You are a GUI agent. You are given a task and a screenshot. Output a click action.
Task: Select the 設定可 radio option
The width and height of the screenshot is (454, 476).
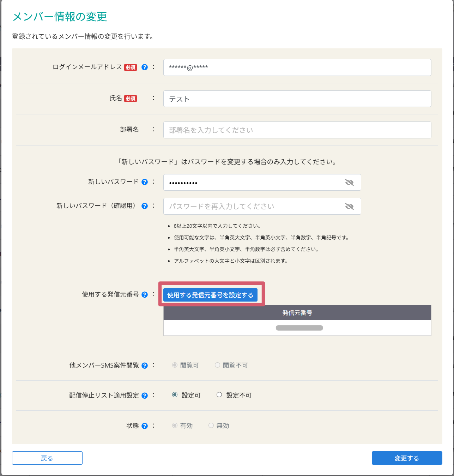pyautogui.click(x=175, y=395)
